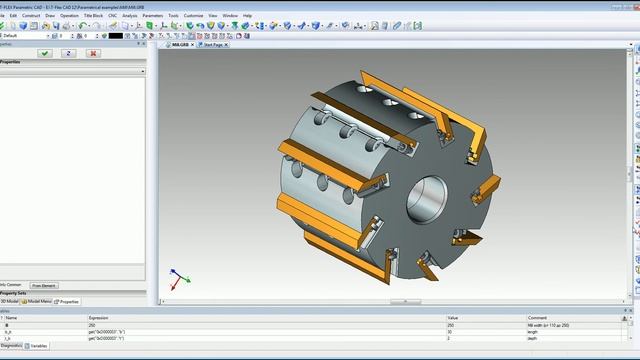Image resolution: width=640 pixels, height=360 pixels.
Task: Switch to the Variables tab
Action: (36, 346)
